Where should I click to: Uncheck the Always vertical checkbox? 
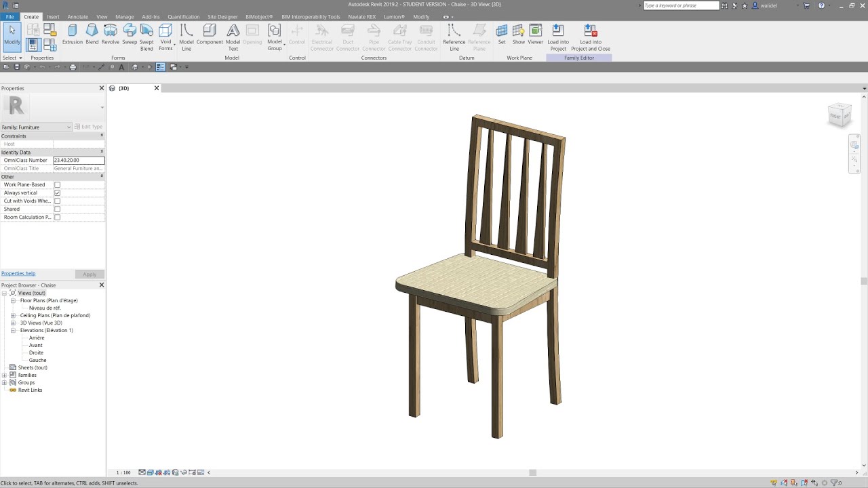(57, 193)
